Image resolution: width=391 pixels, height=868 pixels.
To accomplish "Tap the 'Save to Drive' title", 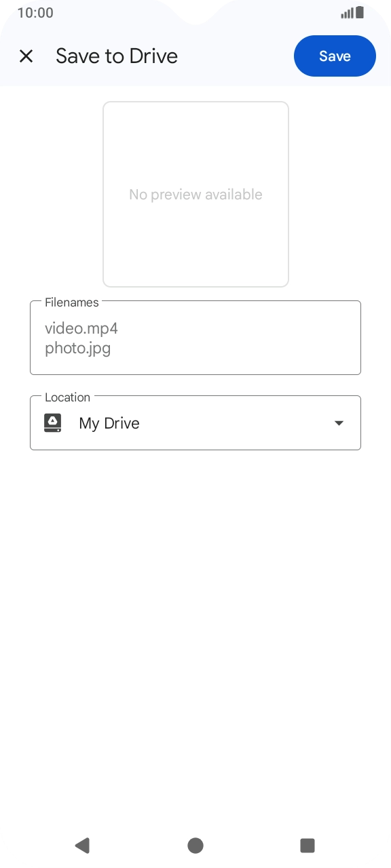I will pos(117,56).
